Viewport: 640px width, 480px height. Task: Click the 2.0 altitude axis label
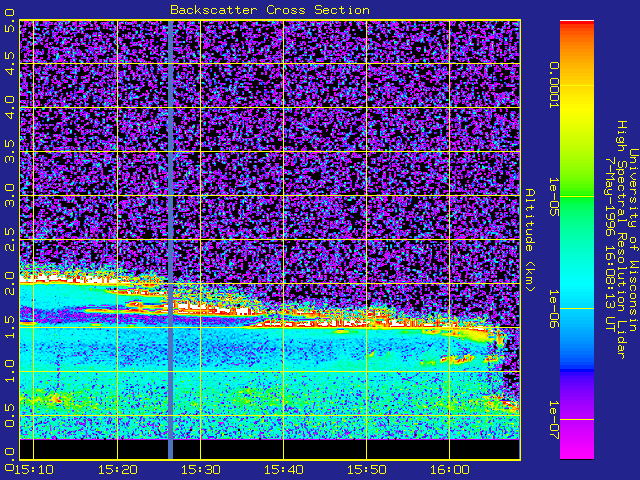pos(9,284)
